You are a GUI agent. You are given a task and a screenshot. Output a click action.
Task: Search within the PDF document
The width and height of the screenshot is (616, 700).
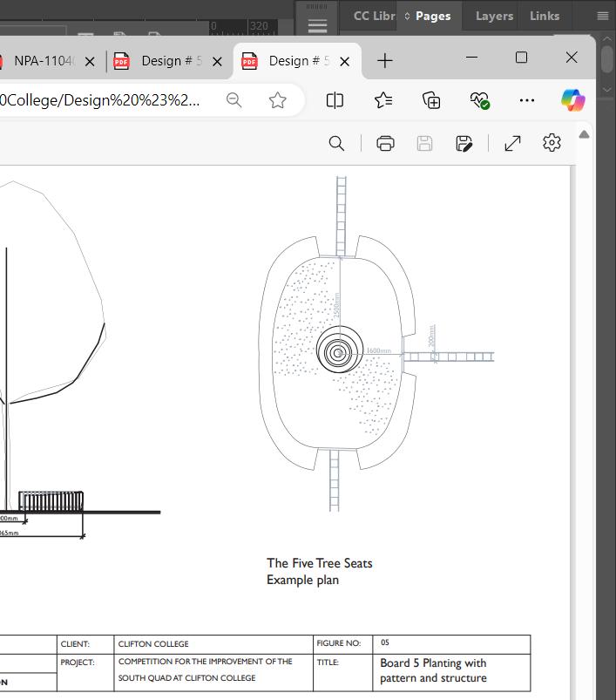[x=336, y=144]
